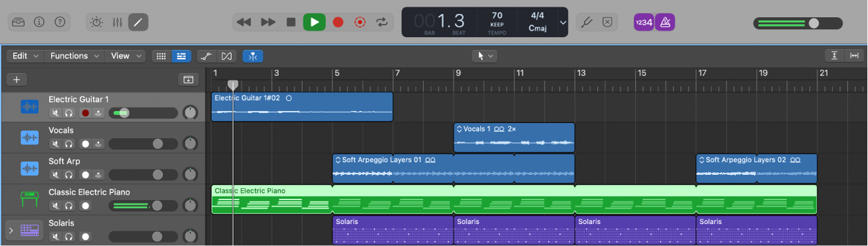Open the Edit menu
Screen dimensions: 868x246
pos(26,56)
